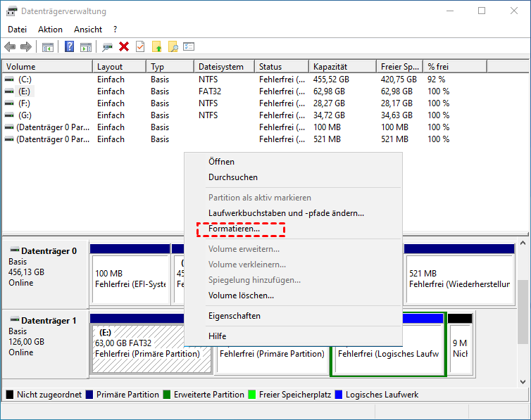Sort by the Kapazität column header
Screen dimensions: 531x420
click(x=343, y=67)
